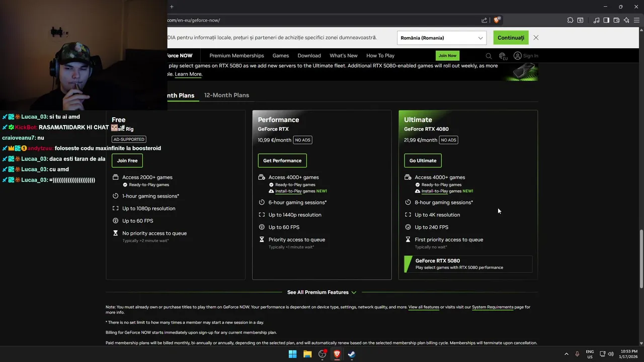
Task: Open the Brave hamburger main menu
Action: tap(636, 20)
